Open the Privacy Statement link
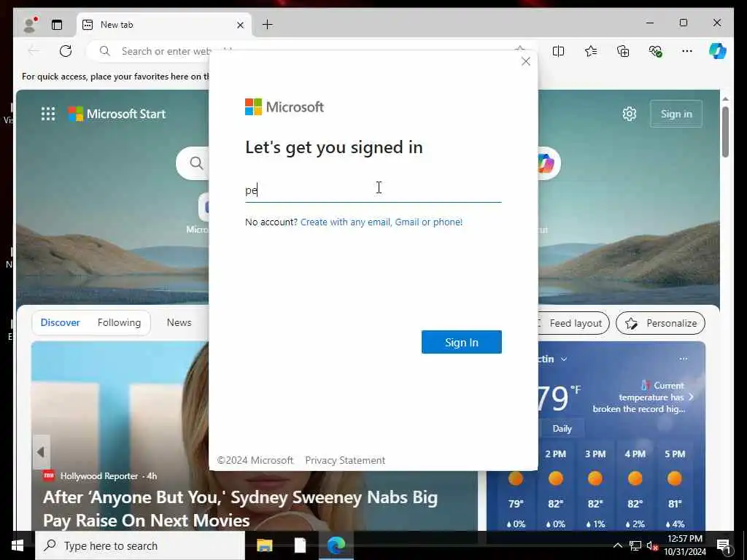 click(x=345, y=460)
